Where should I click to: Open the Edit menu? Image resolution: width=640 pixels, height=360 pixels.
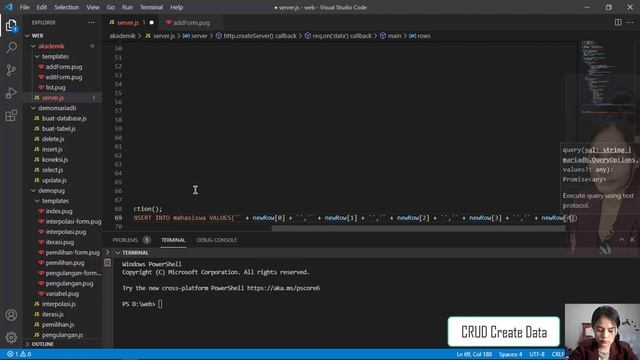[x=42, y=7]
